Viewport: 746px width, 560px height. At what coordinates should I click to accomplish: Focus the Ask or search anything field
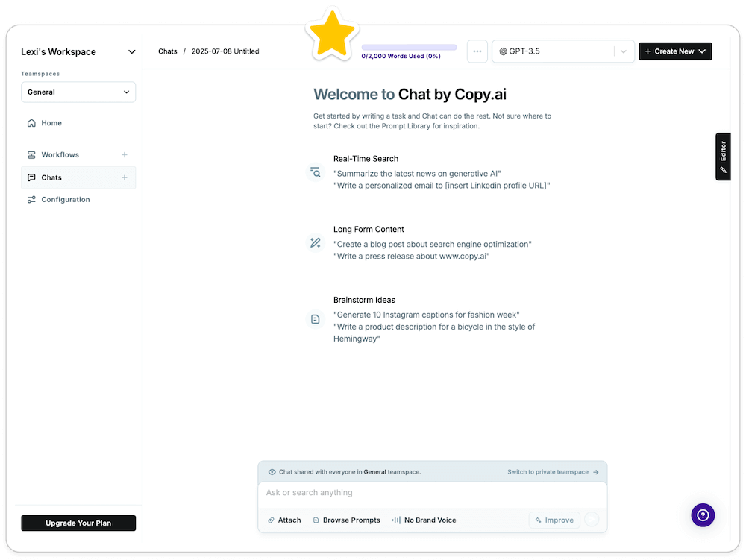point(433,493)
